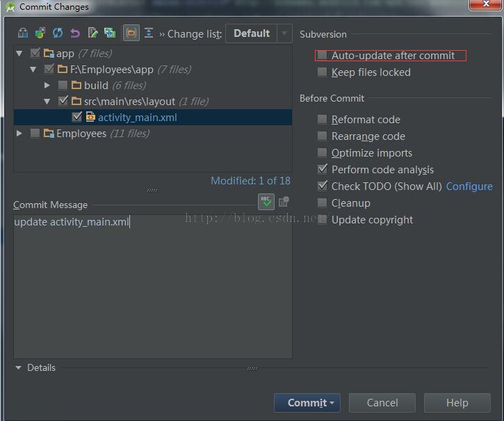This screenshot has width=504, height=421.
Task: Check the build folder checkbox
Action: 63,85
